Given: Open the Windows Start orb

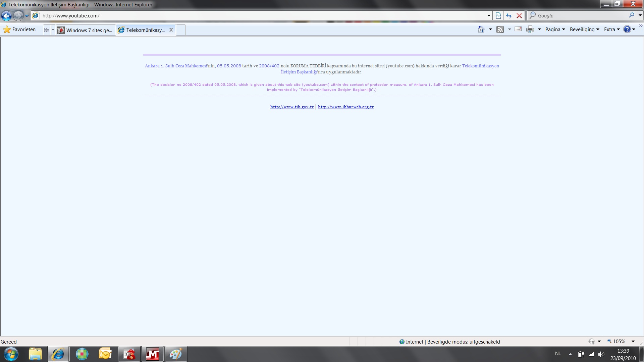Looking at the screenshot, I should pyautogui.click(x=11, y=354).
